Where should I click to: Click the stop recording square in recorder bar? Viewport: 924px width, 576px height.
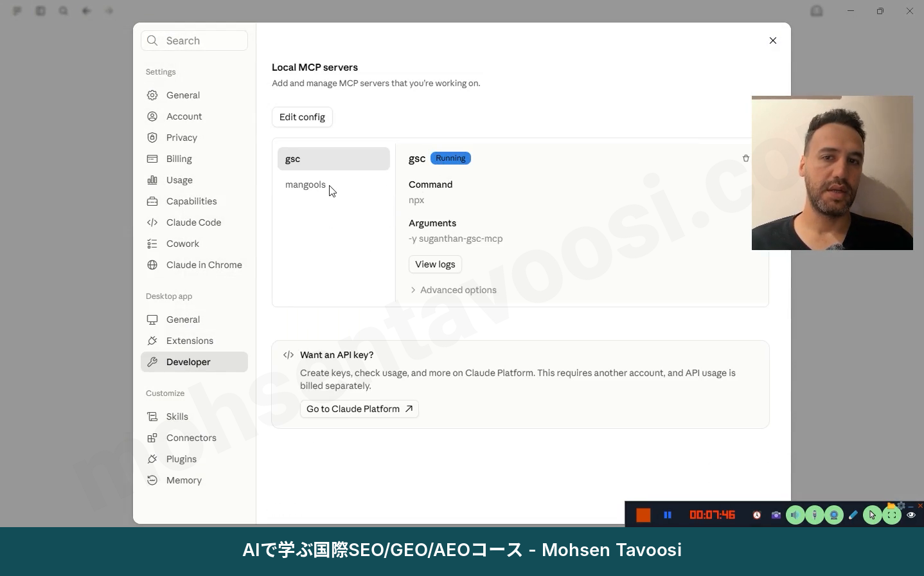[x=643, y=515]
